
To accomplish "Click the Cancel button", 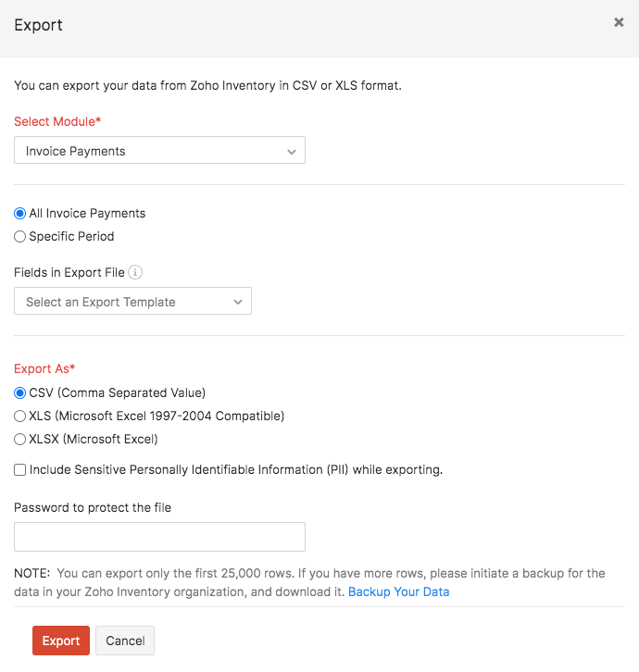I will pos(125,641).
